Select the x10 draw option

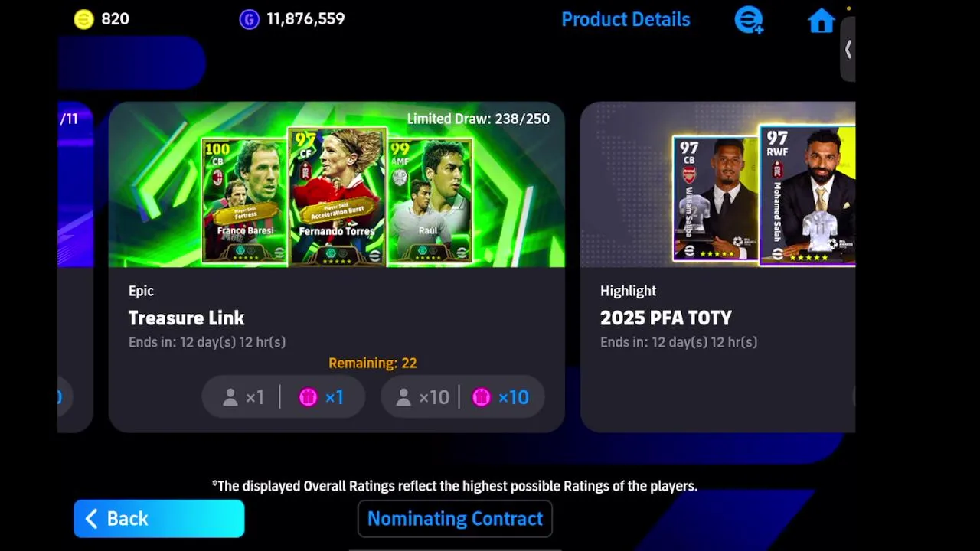coord(462,397)
